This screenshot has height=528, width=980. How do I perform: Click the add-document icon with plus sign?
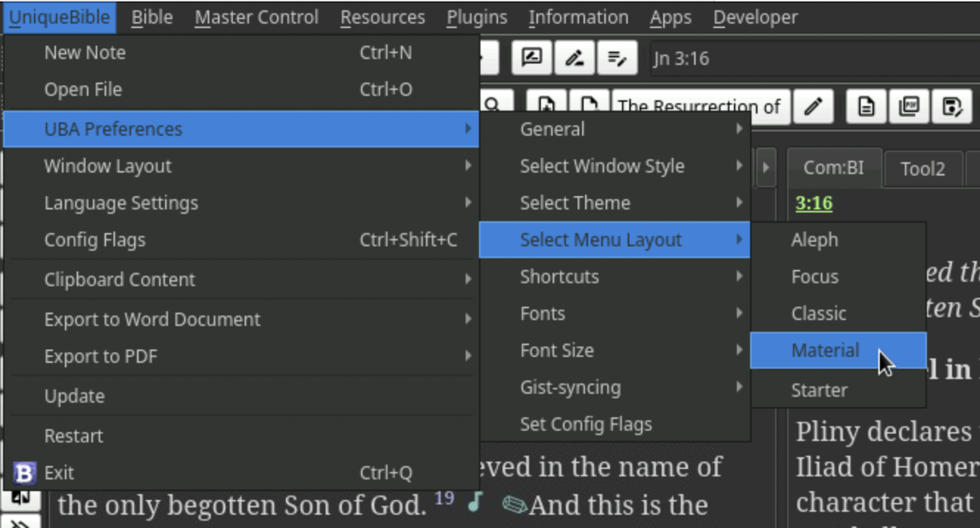(x=547, y=103)
